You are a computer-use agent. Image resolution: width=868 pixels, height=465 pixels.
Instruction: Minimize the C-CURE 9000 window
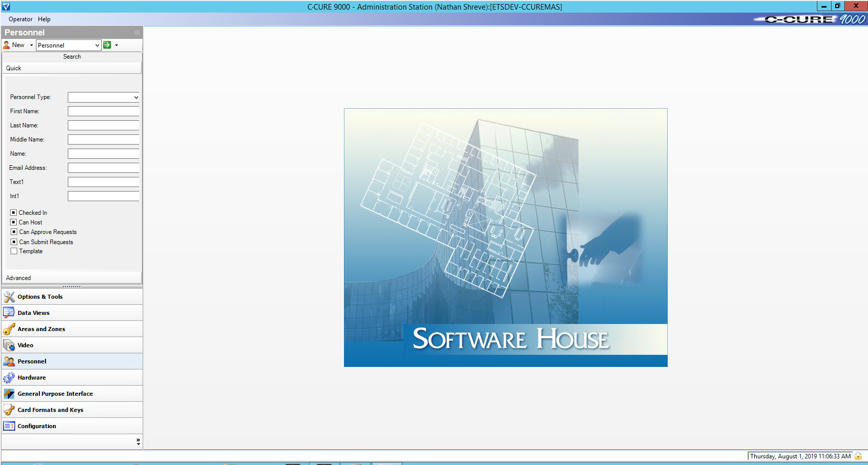[824, 6]
